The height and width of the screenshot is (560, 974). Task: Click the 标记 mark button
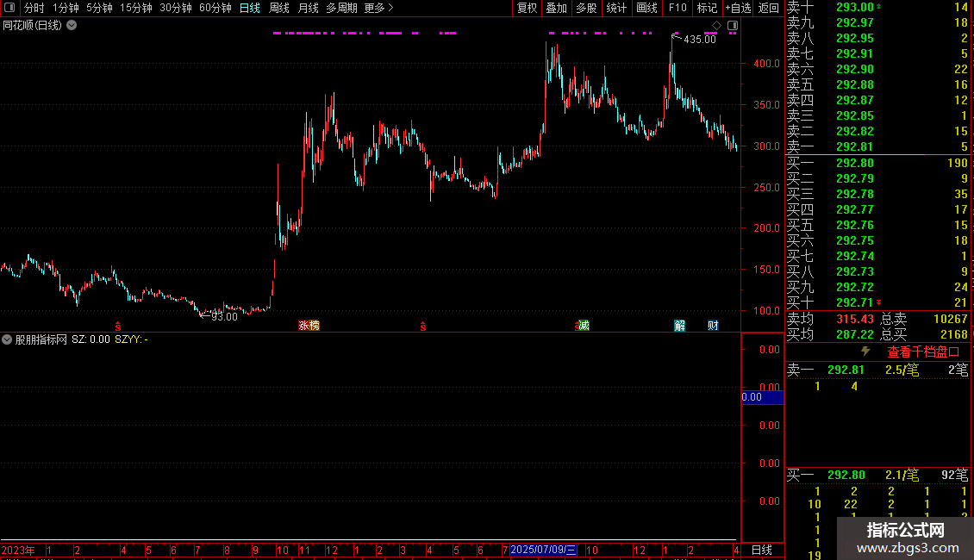tap(707, 8)
